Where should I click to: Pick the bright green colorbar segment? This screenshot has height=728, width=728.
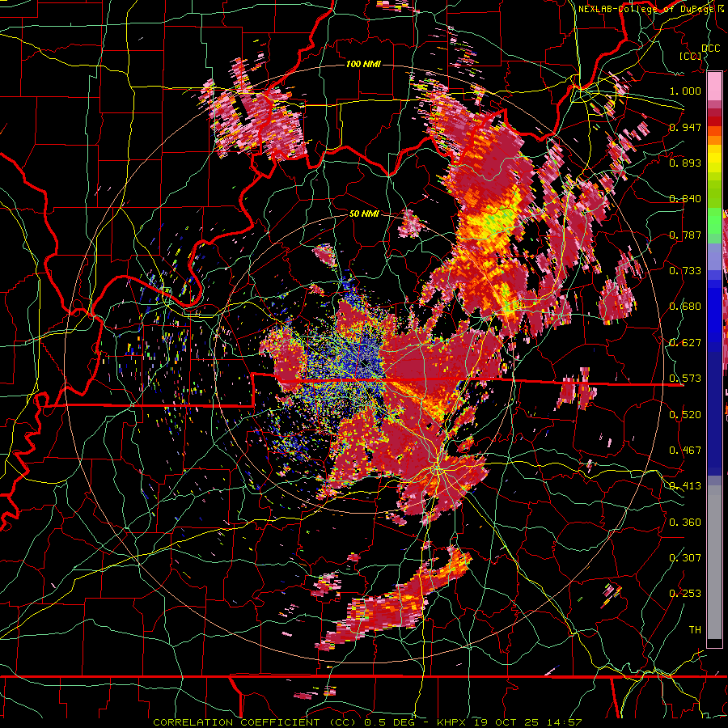tap(714, 222)
